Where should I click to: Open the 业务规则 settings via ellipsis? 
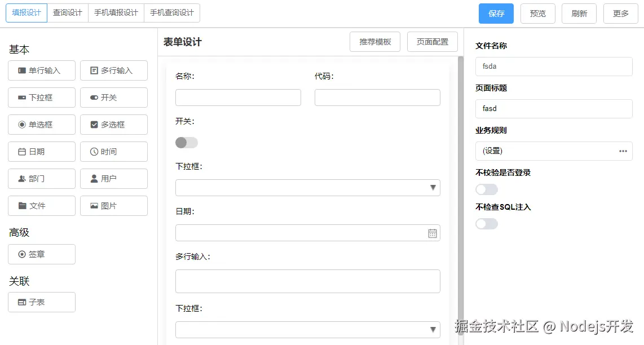(623, 151)
